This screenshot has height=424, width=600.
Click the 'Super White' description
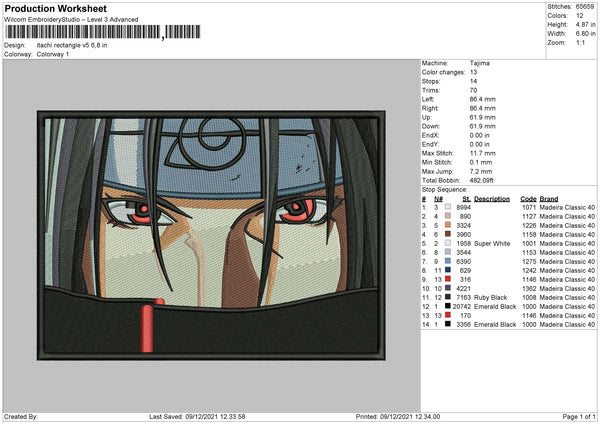pyautogui.click(x=492, y=243)
